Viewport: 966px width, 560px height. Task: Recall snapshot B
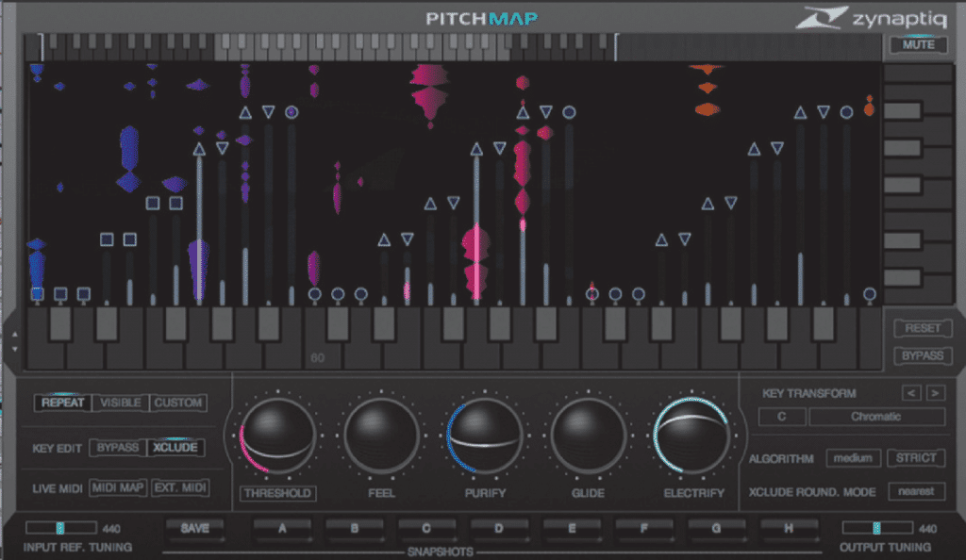355,529
